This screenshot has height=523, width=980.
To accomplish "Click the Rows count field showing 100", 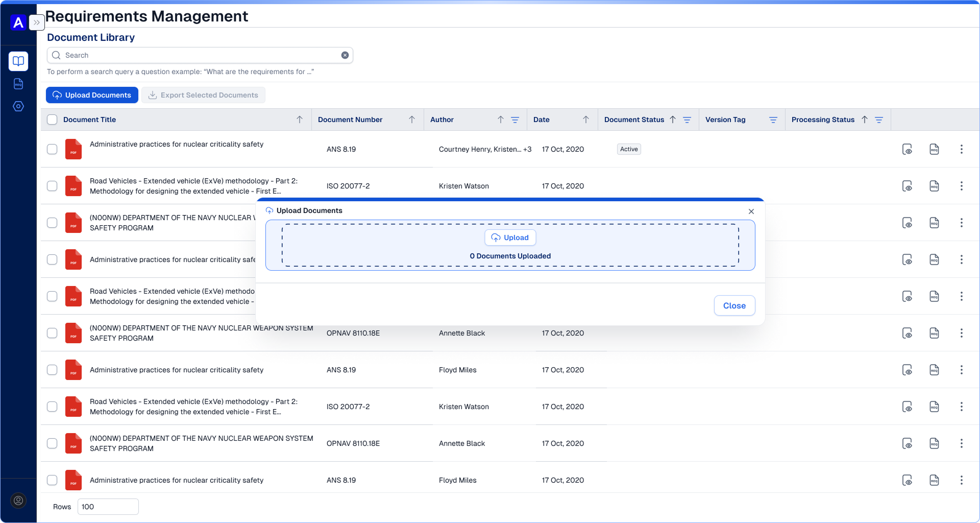I will (108, 507).
